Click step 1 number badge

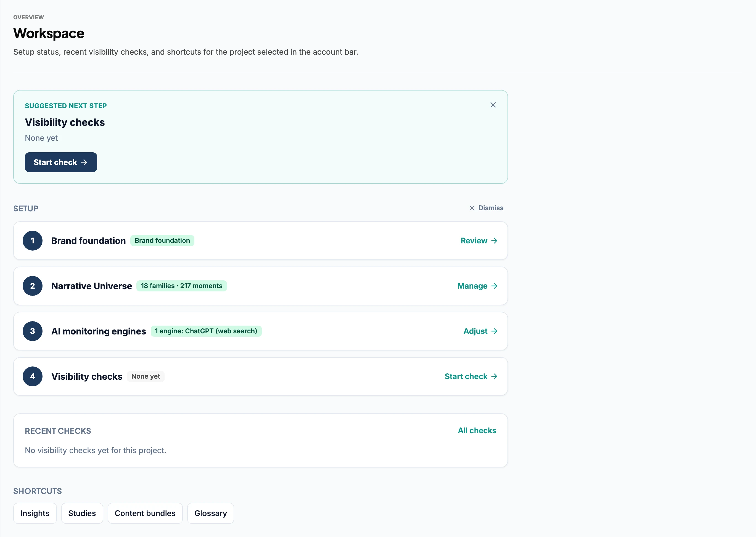(32, 241)
